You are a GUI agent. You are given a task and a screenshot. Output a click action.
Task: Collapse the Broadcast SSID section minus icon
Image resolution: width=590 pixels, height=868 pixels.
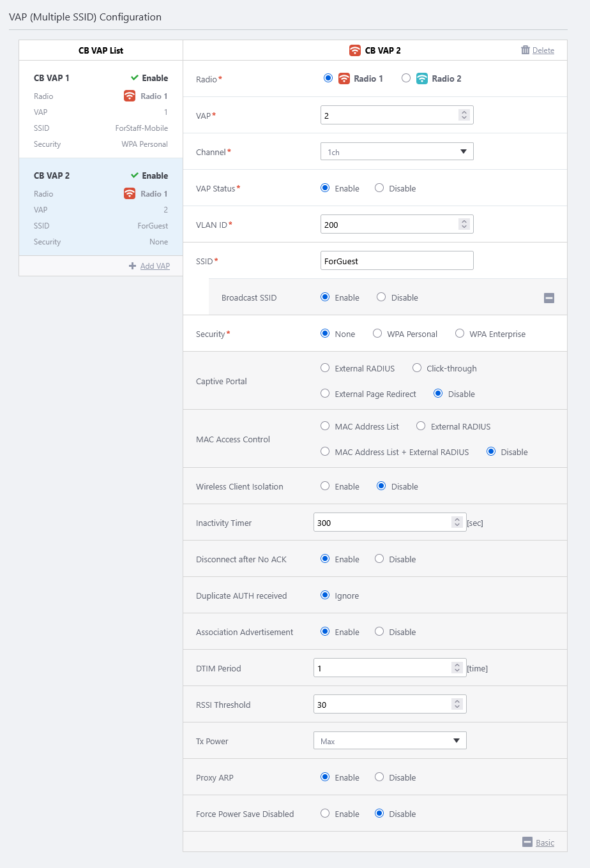(549, 298)
